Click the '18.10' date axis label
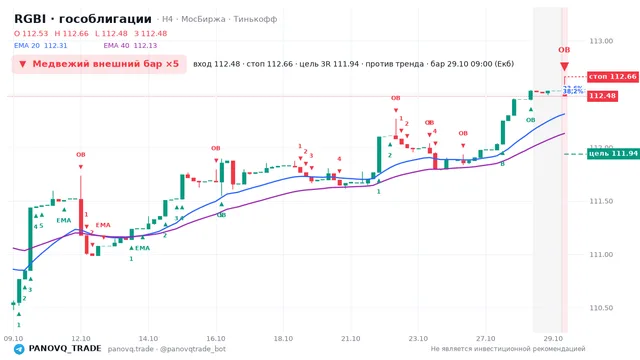Screen dimensions: 640x360 point(283,339)
